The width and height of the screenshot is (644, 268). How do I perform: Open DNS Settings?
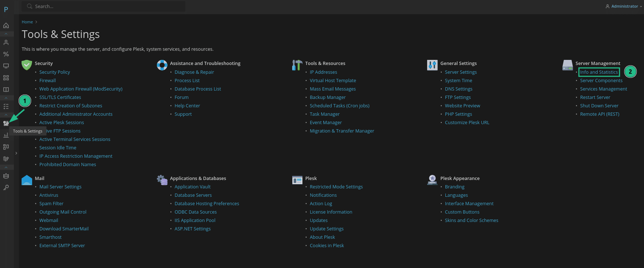point(459,89)
